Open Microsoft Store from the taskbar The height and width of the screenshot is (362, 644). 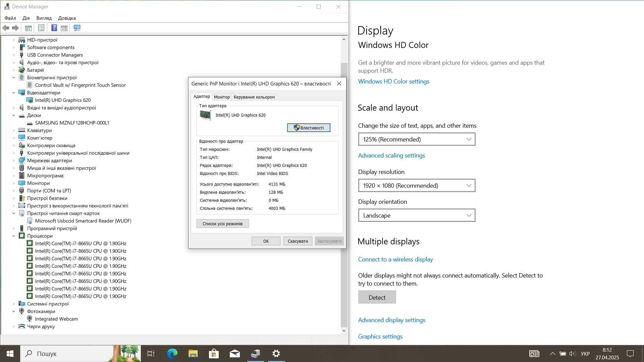click(214, 354)
